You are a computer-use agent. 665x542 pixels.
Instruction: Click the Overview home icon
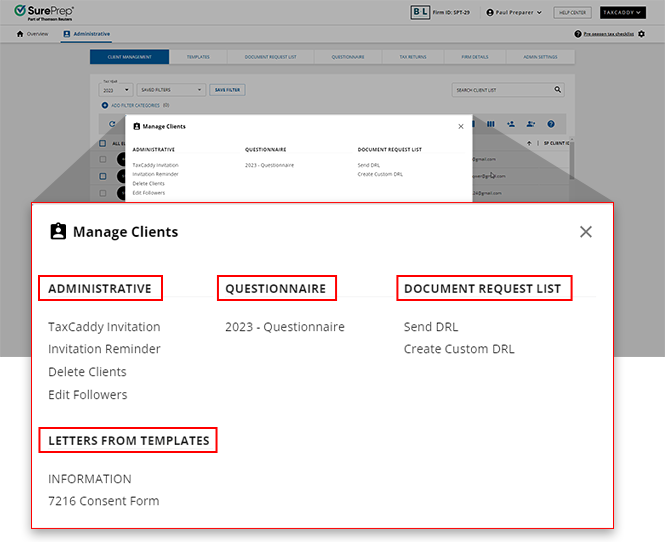pyautogui.click(x=21, y=34)
